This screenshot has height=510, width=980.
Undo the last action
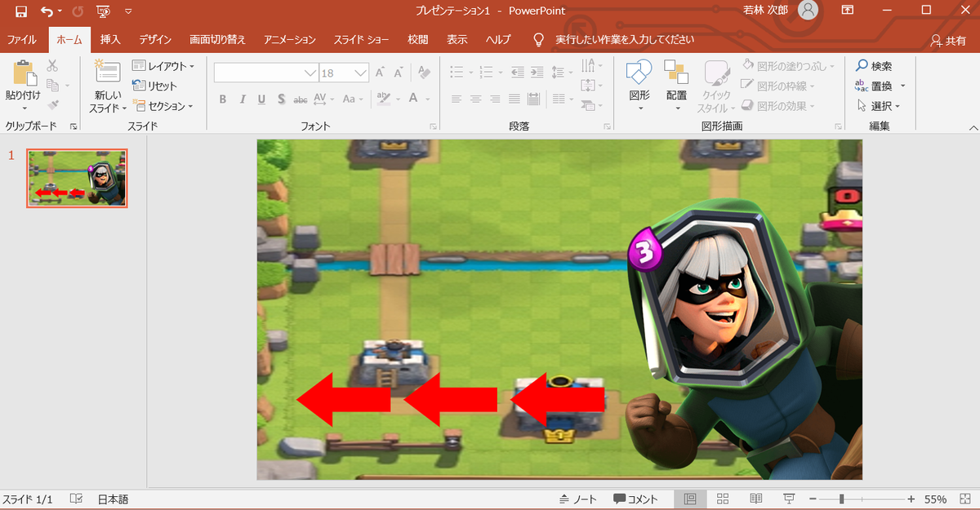[47, 11]
